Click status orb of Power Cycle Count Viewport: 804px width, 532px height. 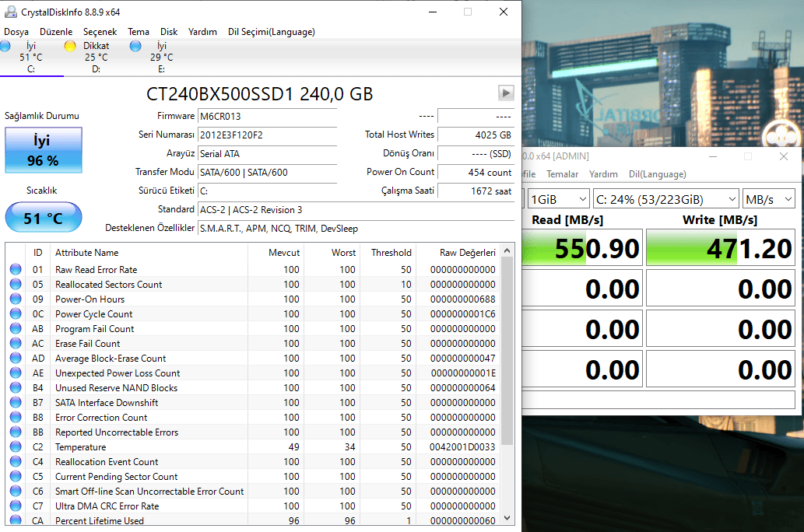coord(16,313)
